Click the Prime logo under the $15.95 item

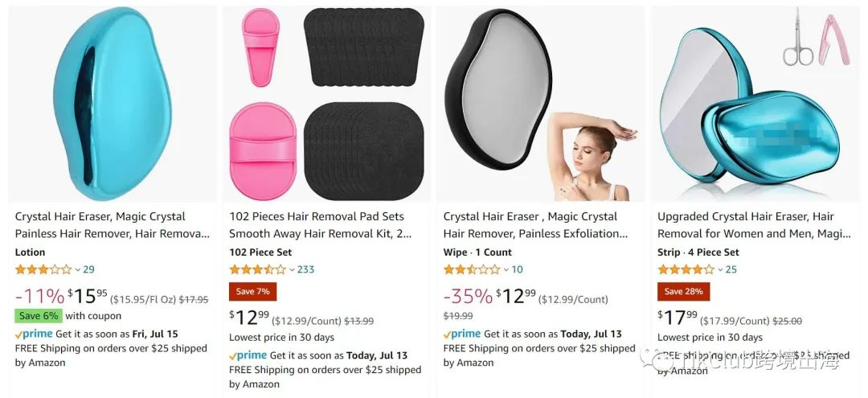click(x=34, y=334)
